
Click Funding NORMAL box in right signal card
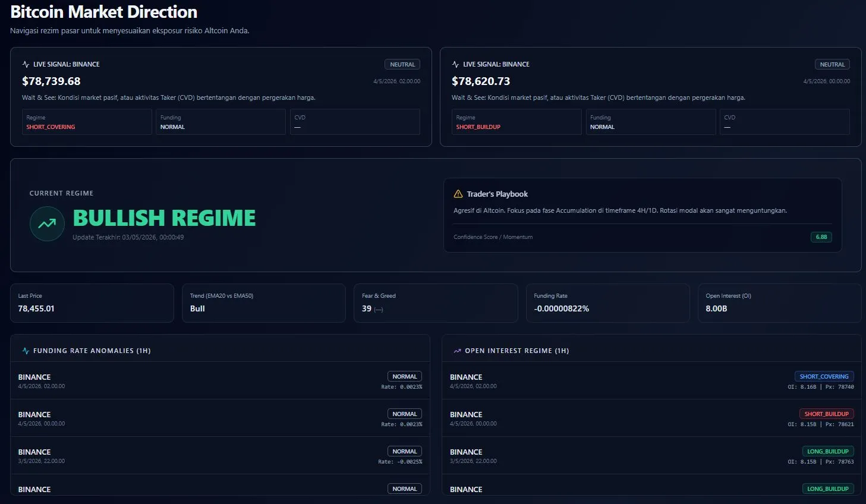click(x=651, y=122)
